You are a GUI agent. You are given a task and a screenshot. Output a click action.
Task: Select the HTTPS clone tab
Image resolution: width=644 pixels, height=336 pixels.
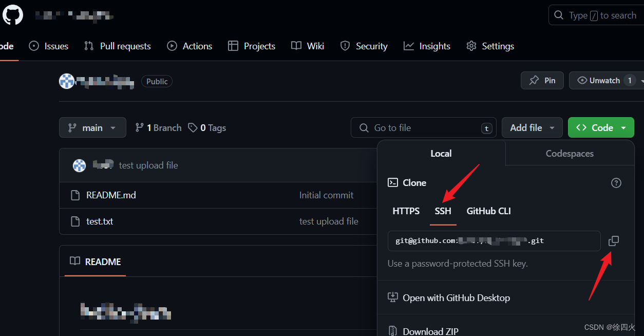click(406, 211)
